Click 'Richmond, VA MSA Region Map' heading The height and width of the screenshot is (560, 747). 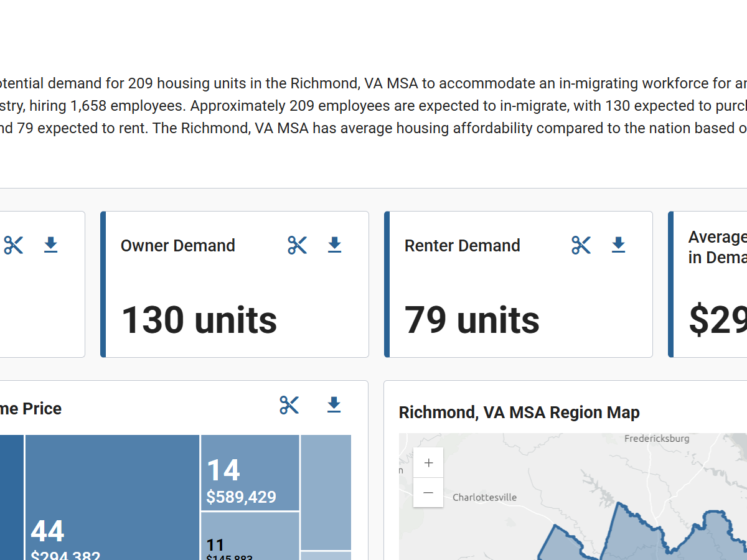tap(519, 413)
